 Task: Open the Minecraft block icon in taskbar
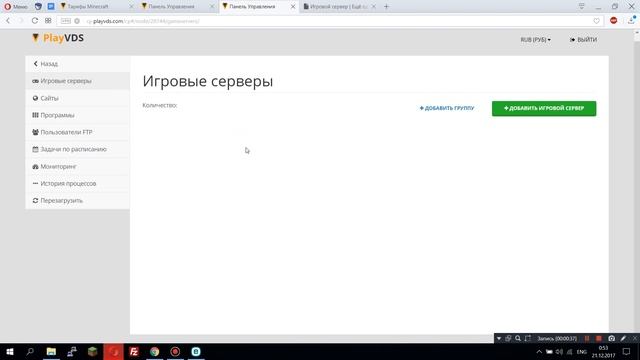point(93,351)
